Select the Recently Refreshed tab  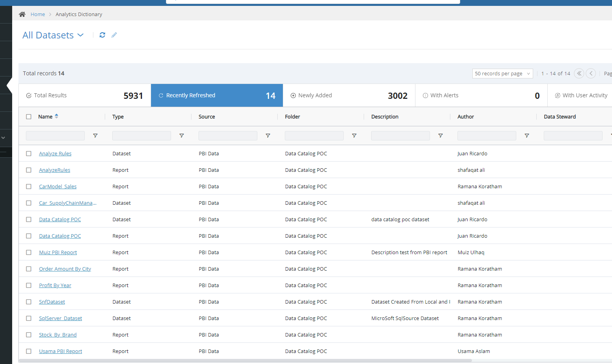(217, 95)
